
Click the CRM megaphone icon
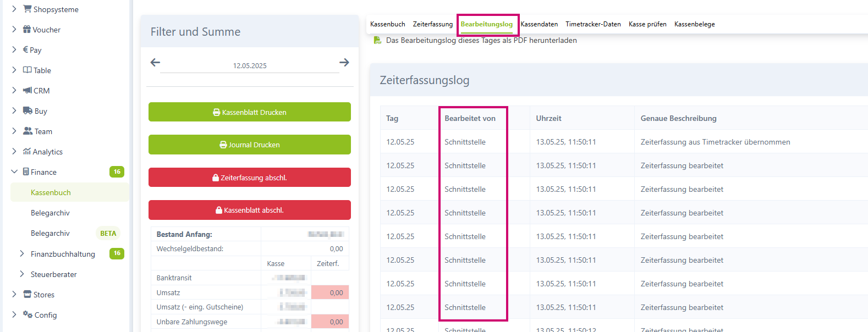point(28,90)
